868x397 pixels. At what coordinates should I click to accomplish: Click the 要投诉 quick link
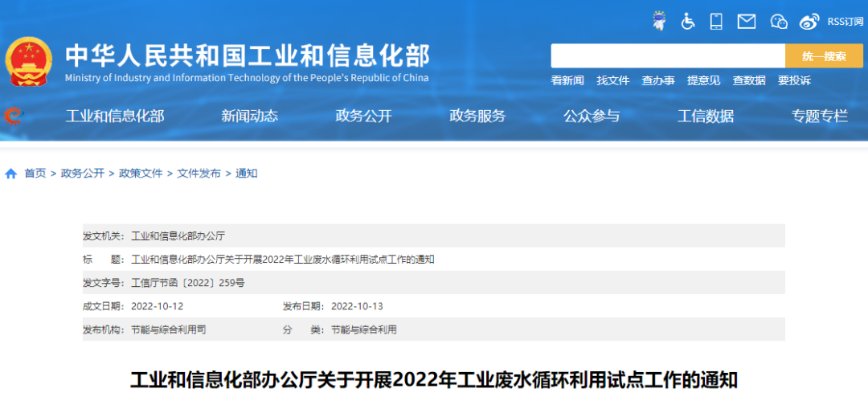pyautogui.click(x=794, y=80)
